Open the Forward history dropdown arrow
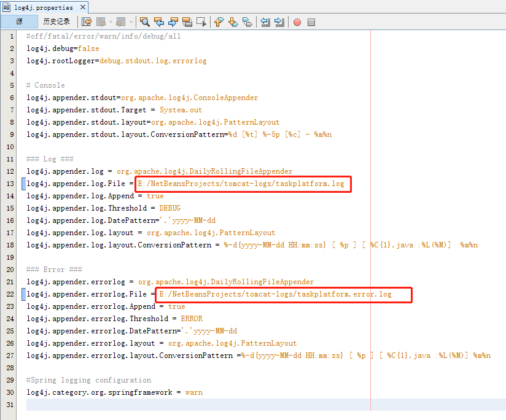 click(131, 22)
